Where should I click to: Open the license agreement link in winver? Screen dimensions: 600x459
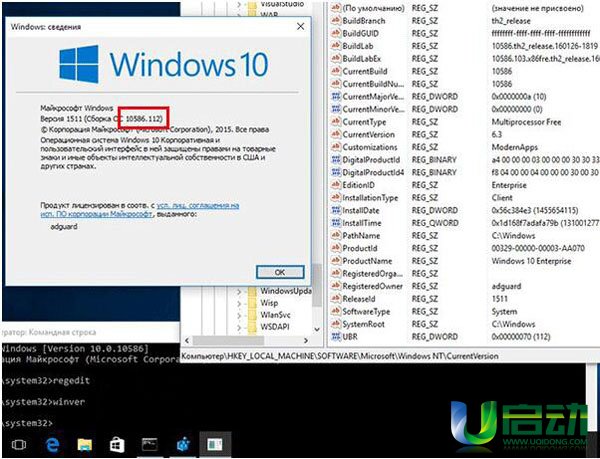pos(140,210)
